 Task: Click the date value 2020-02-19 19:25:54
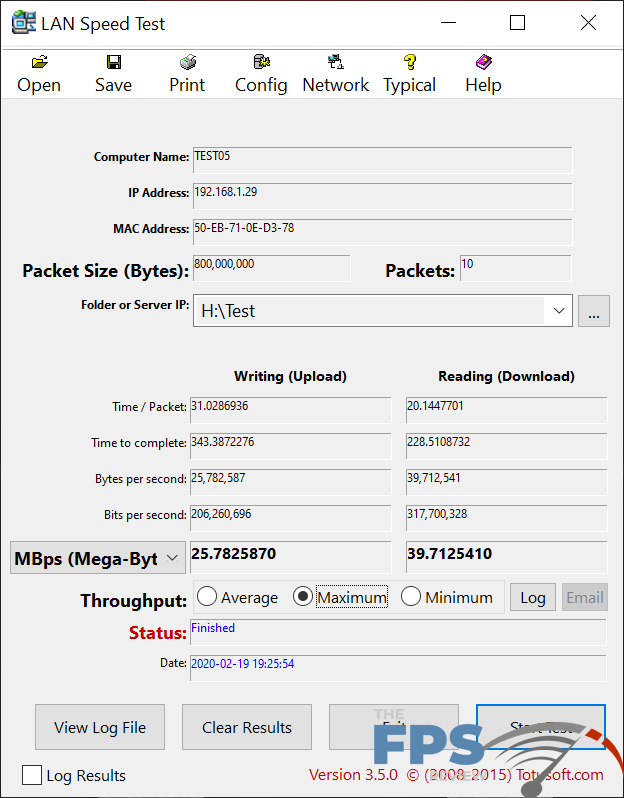point(242,664)
